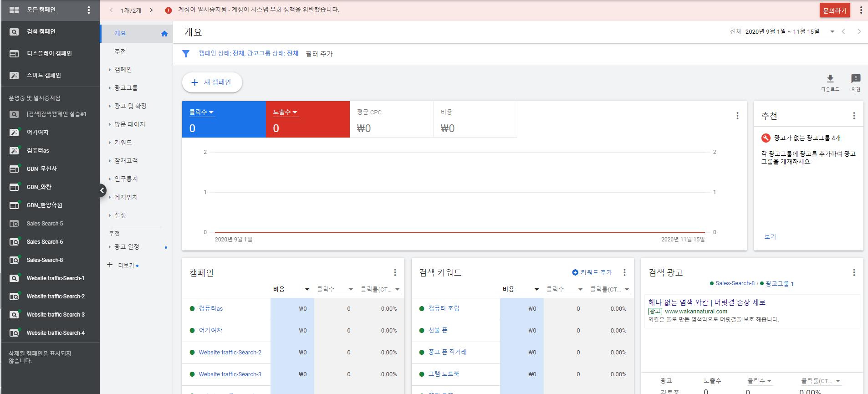The height and width of the screenshot is (394, 868).
Task: Select Website traffic-Search-4 in the sidebar
Action: click(x=56, y=333)
